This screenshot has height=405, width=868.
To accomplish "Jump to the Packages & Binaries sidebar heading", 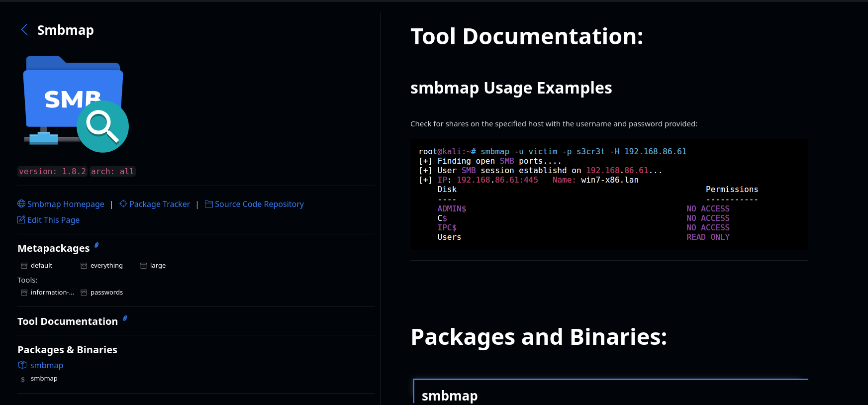I will tap(67, 350).
